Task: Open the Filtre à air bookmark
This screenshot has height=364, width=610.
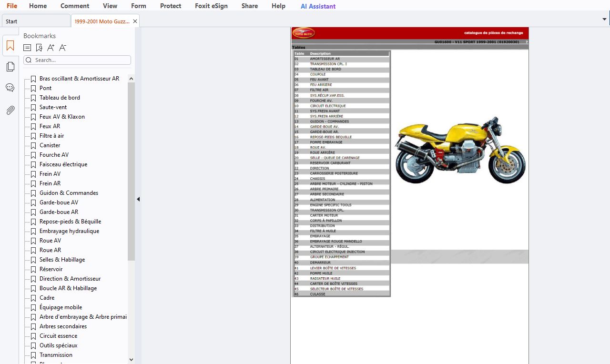Action: pos(51,136)
